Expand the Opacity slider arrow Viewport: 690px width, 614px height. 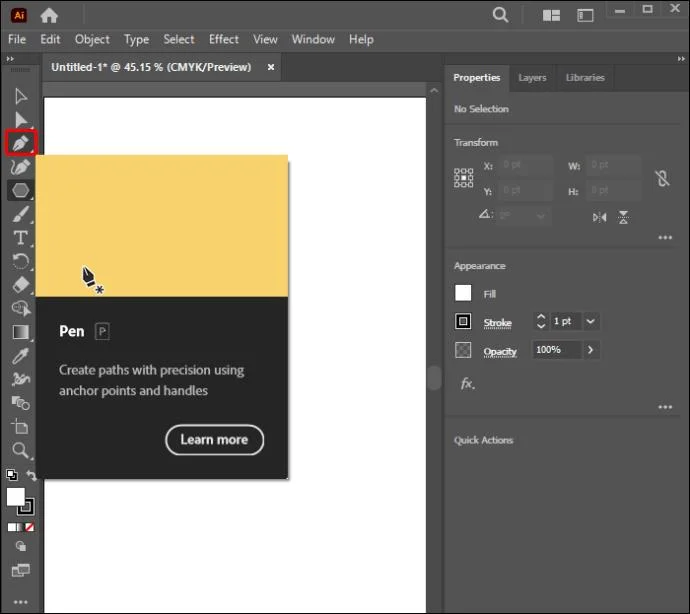click(591, 350)
